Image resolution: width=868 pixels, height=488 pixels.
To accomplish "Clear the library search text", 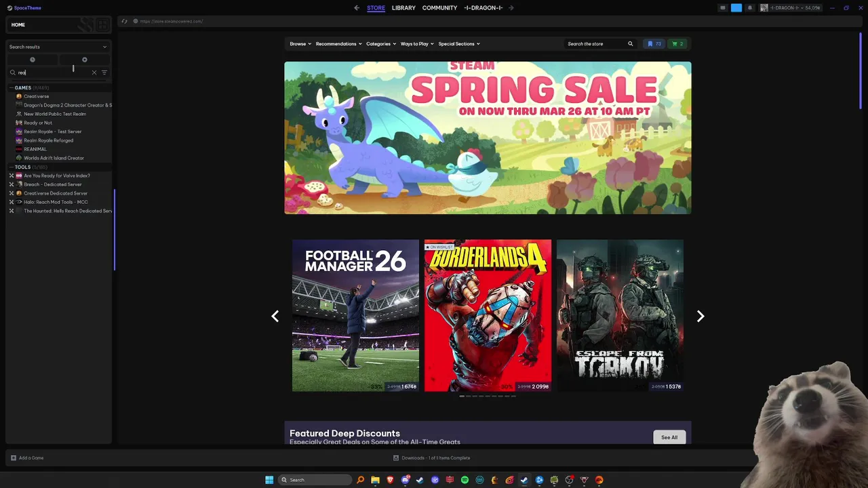I will (94, 73).
